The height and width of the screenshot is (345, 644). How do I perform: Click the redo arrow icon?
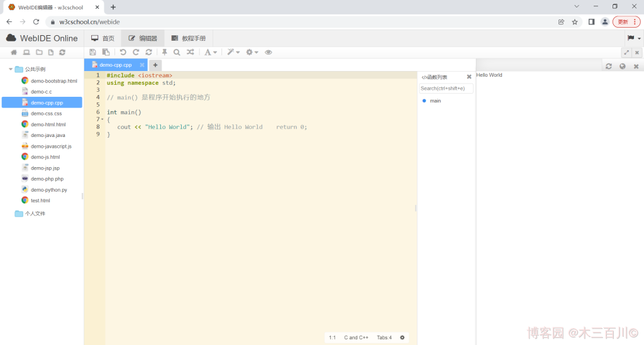136,52
